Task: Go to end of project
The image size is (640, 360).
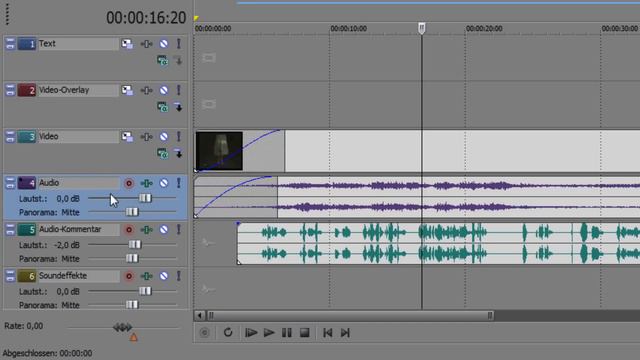Action: pos(345,333)
